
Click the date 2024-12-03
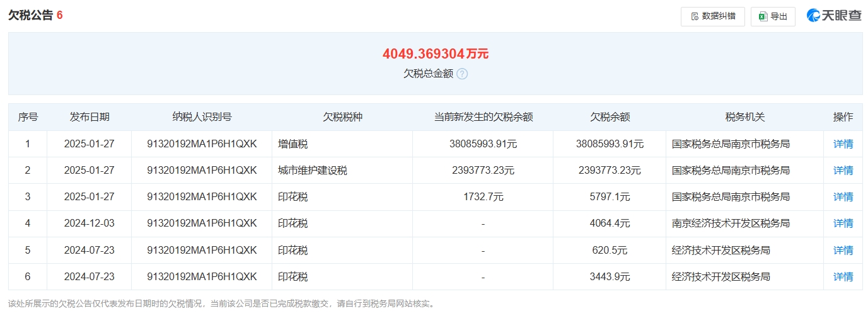coord(90,223)
